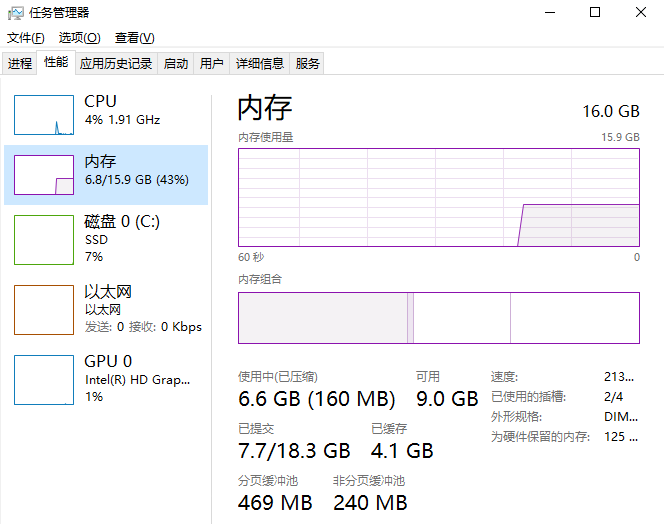The width and height of the screenshot is (664, 524).
Task: Minimize the Task Manager window
Action: (x=549, y=12)
